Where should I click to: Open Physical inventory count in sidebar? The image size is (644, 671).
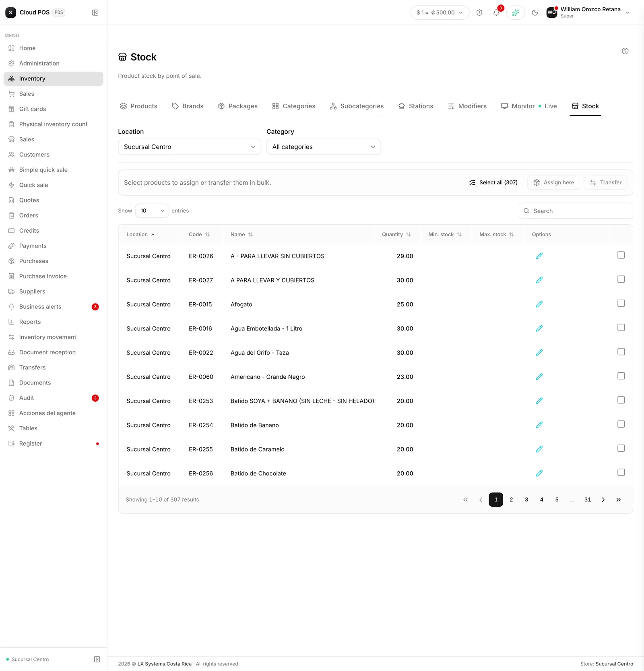tap(53, 124)
